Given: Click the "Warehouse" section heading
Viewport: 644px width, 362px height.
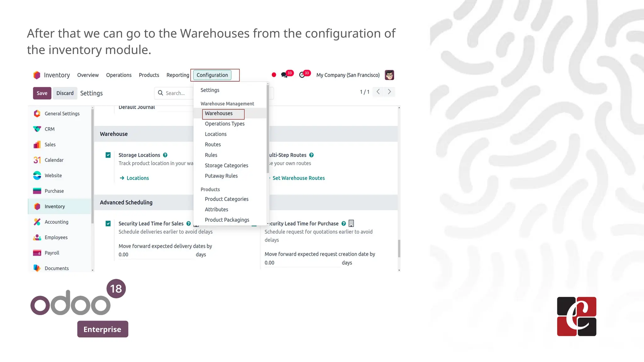Looking at the screenshot, I should [x=114, y=134].
